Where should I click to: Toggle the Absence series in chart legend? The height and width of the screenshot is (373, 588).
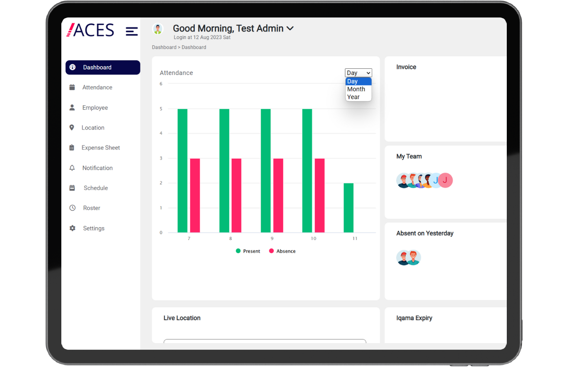(282, 251)
